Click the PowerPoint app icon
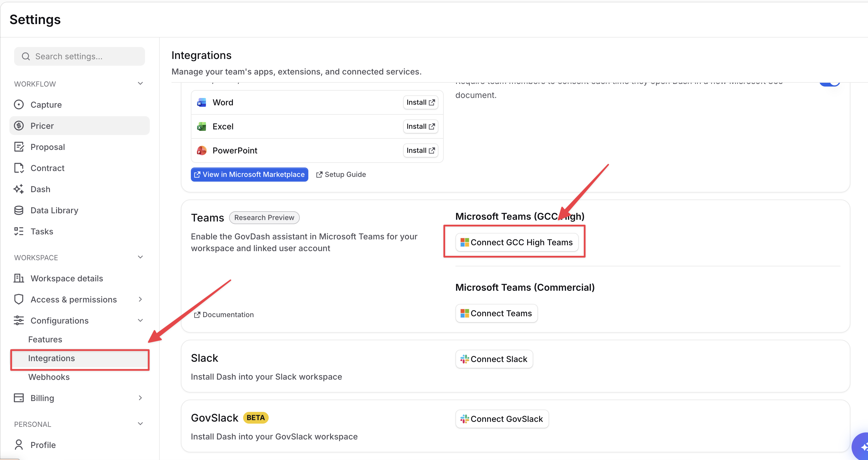 point(201,150)
